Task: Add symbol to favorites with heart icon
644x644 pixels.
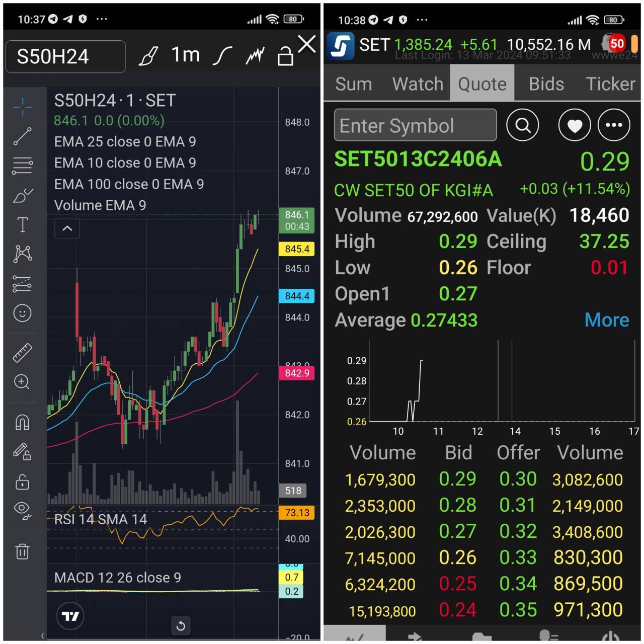Action: pyautogui.click(x=575, y=125)
